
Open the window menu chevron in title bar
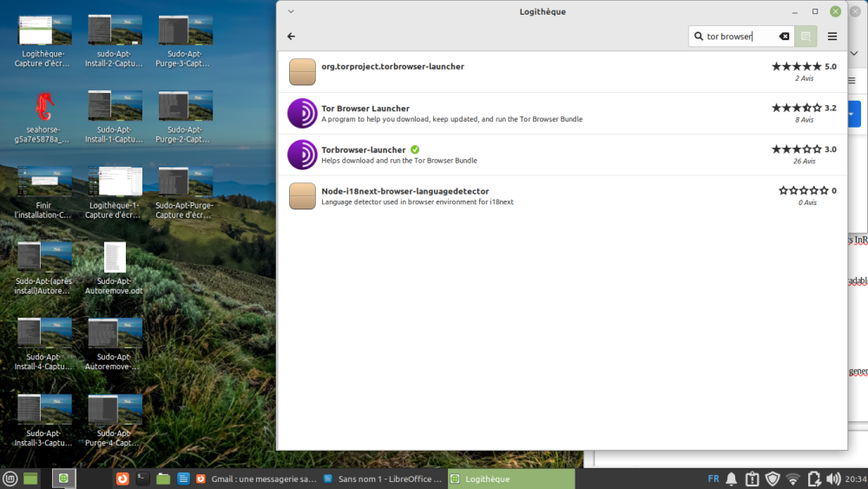click(x=291, y=11)
